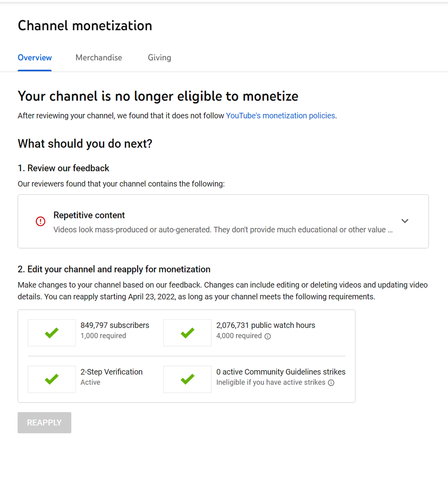This screenshot has width=448, height=485.
Task: Open YouTube's monetization policies link
Action: (x=280, y=116)
